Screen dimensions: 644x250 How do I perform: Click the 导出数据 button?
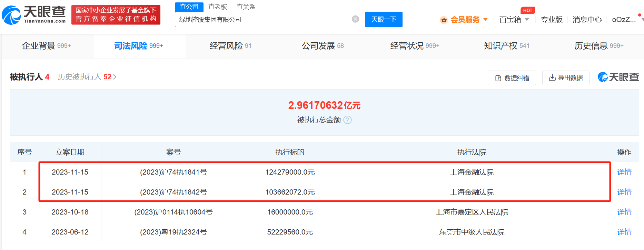[x=566, y=78]
